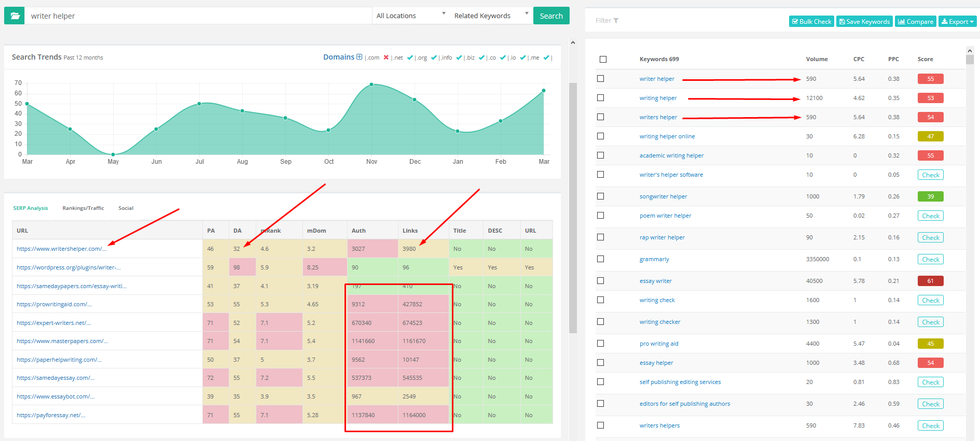
Task: Click the red X next to .com
Action: 386,58
